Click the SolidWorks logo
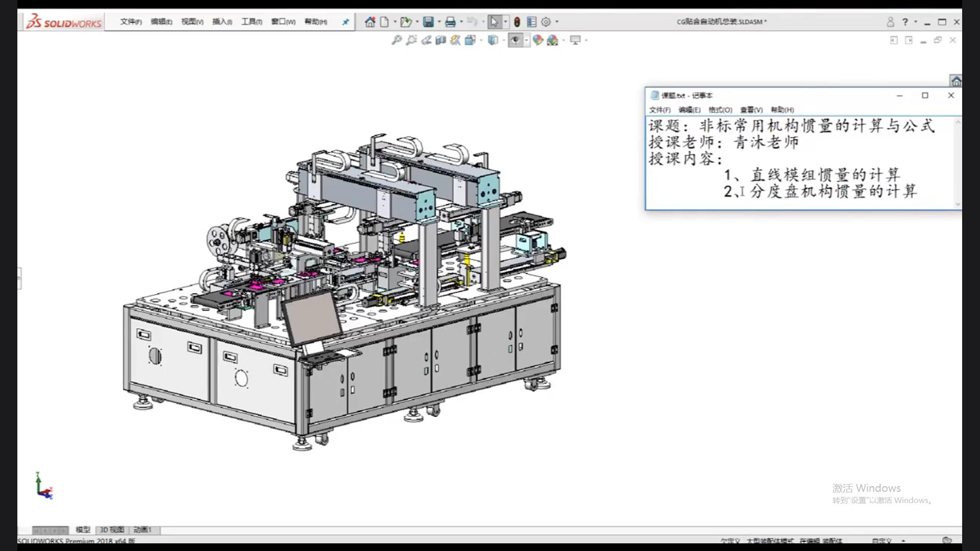This screenshot has width=980, height=551. [x=64, y=22]
